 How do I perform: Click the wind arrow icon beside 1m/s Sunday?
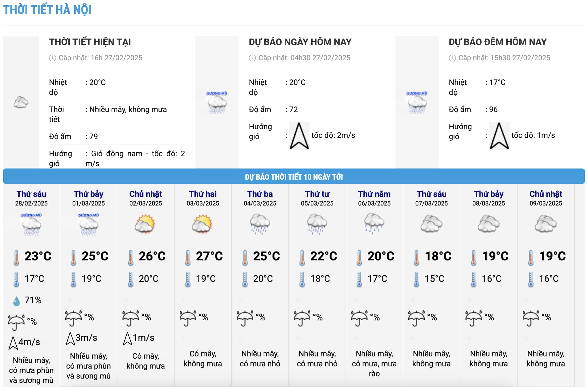(x=127, y=338)
